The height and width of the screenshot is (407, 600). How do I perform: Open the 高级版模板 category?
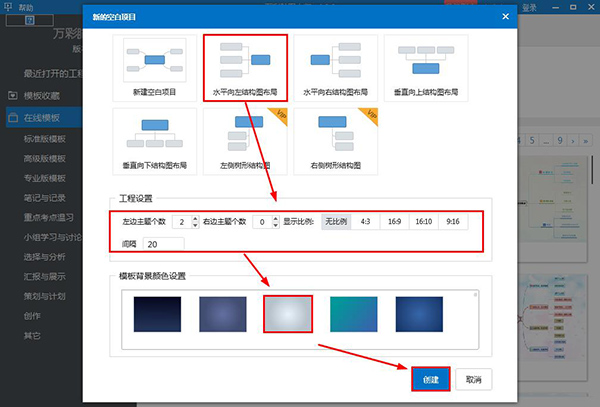45,158
